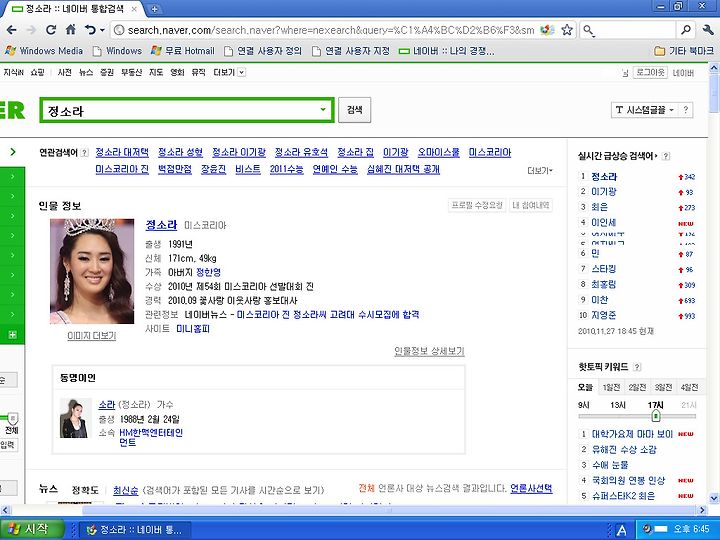Viewport: 720px width, 540px height.
Task: Click the hot topic time slider handle
Action: (x=656, y=416)
